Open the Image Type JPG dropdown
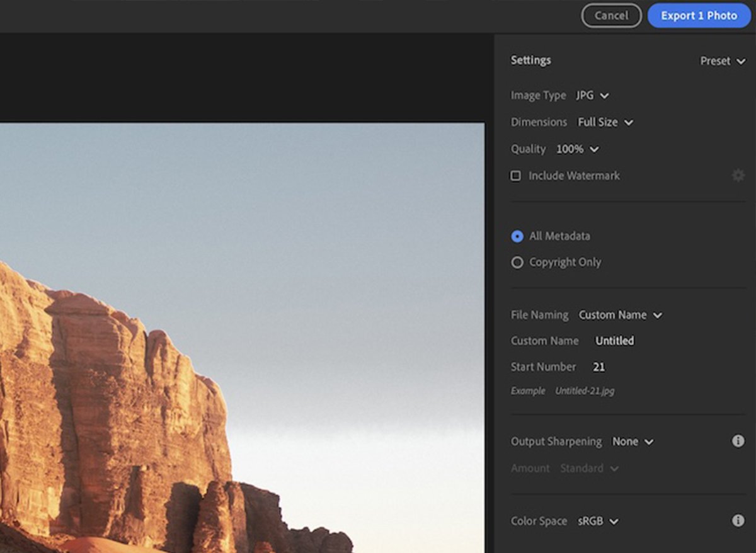756x553 pixels. click(592, 95)
